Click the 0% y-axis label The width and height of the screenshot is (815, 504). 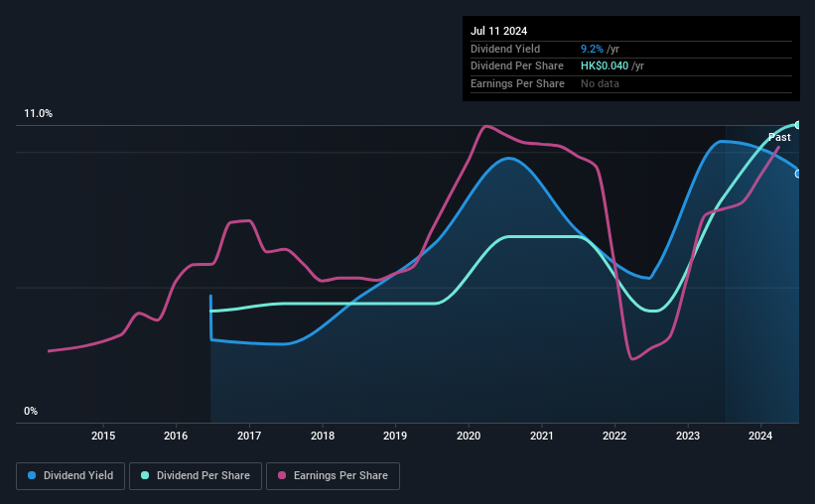31,411
